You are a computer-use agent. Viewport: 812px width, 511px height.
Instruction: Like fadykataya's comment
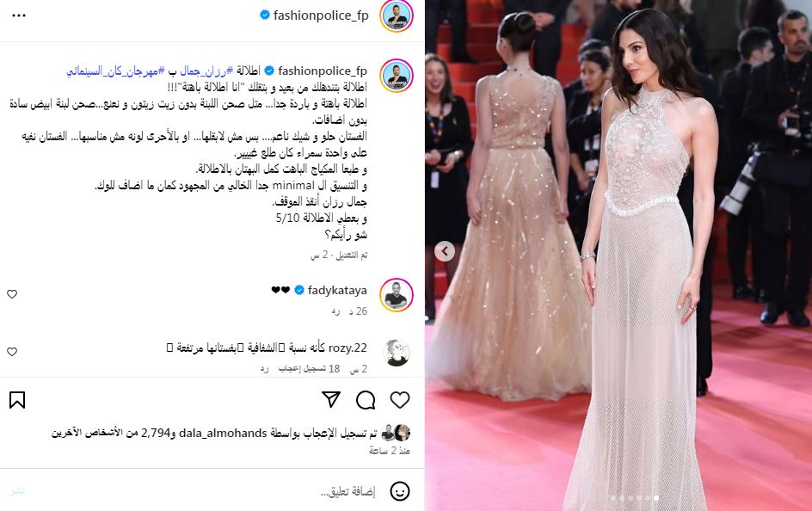[x=12, y=294]
